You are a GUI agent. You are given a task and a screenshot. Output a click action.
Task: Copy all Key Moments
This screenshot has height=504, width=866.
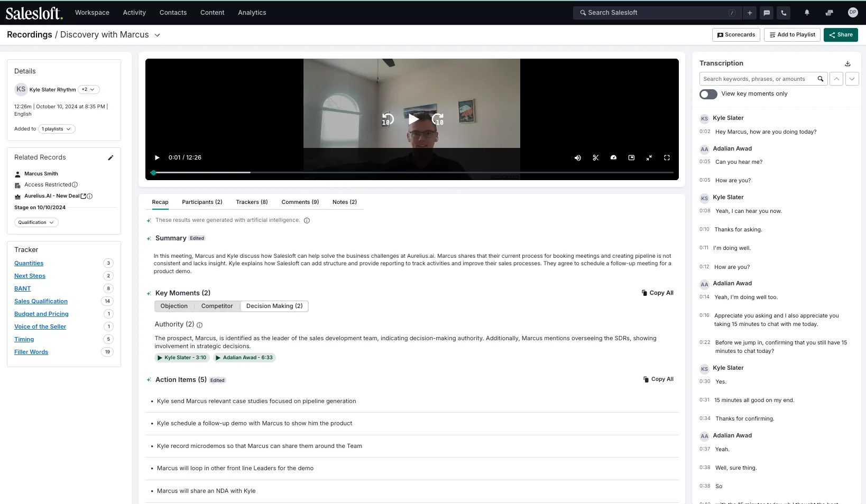click(658, 293)
